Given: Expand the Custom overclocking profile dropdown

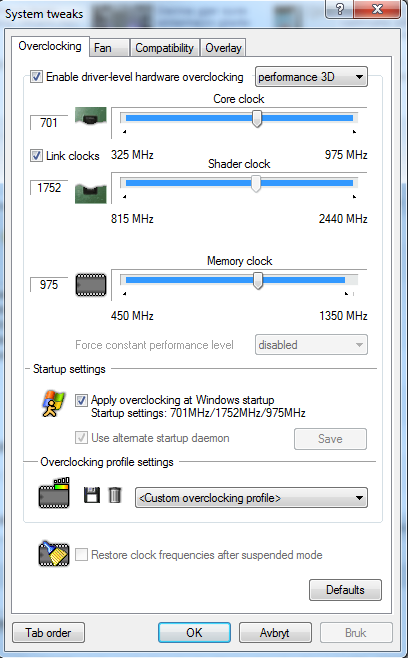Looking at the screenshot, I should coord(251,498).
